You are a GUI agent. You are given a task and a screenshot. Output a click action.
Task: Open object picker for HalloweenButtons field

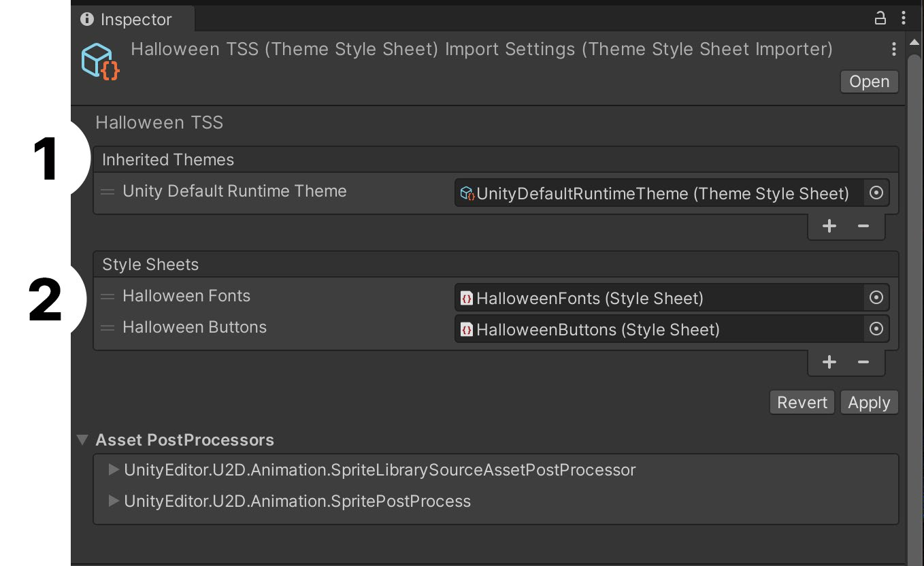[x=876, y=329]
